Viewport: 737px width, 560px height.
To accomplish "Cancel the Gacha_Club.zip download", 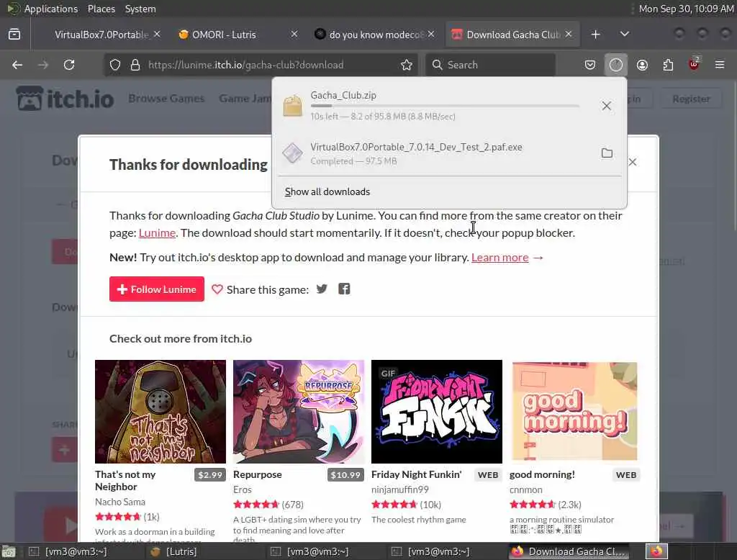I will pos(606,106).
